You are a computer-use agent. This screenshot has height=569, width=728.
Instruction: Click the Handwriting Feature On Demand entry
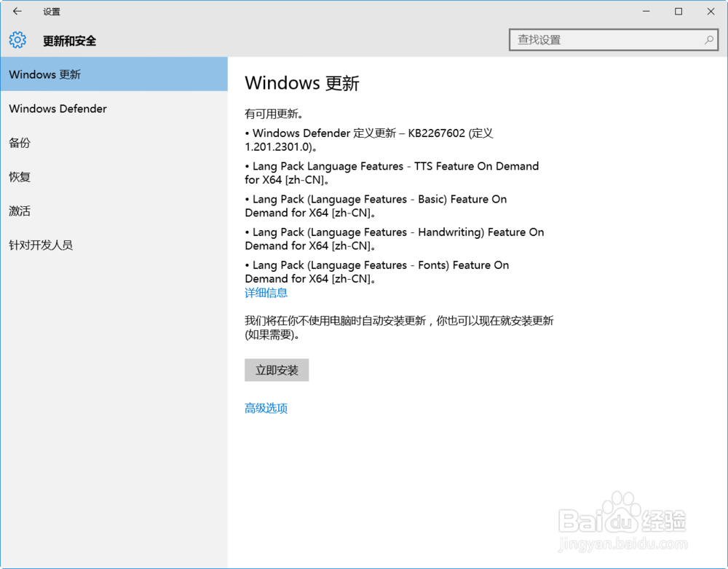tap(395, 239)
